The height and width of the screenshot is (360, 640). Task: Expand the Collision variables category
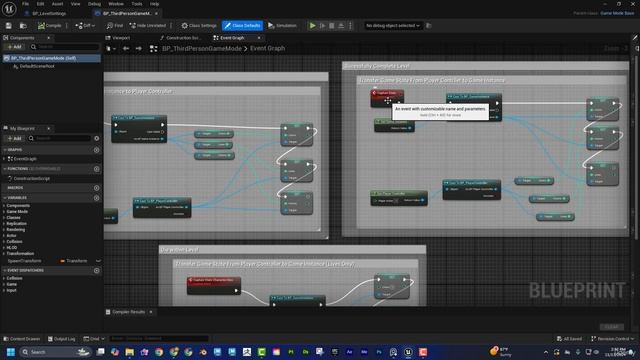point(4,242)
